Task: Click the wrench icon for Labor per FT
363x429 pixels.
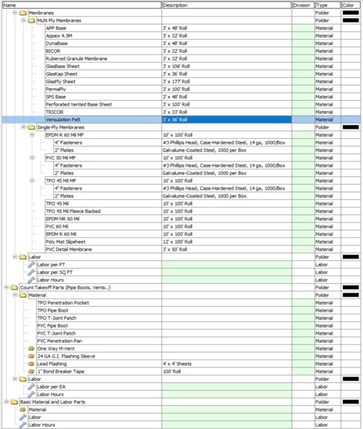Action: point(31,265)
